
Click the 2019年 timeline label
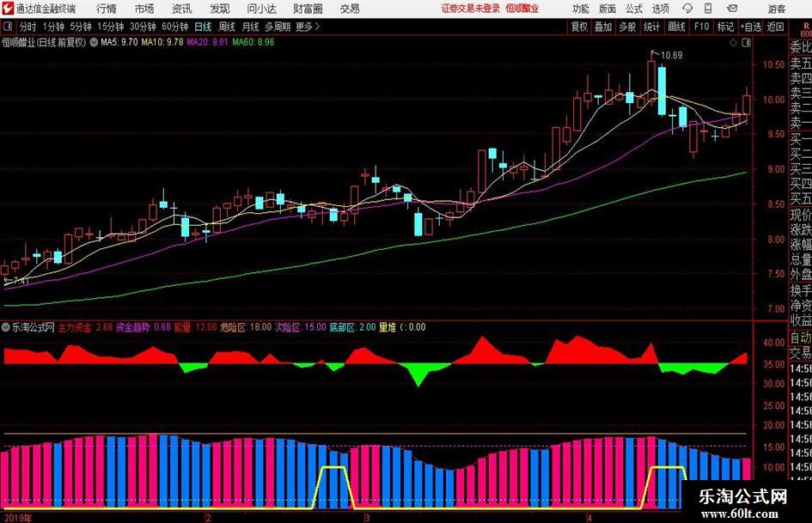17,518
